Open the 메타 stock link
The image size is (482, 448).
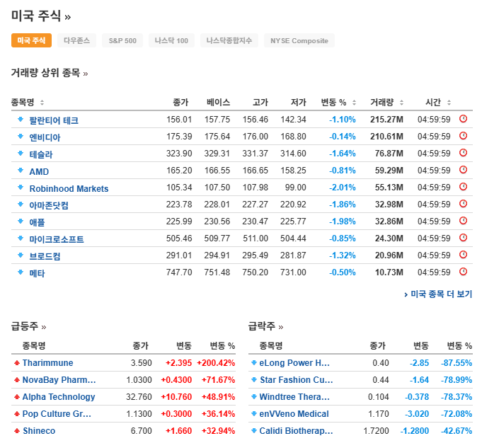pyautogui.click(x=37, y=273)
